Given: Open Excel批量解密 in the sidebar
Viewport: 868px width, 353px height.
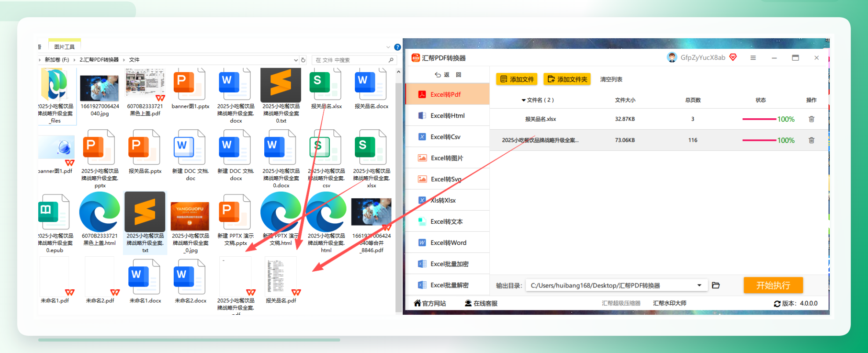Looking at the screenshot, I should coord(447,285).
